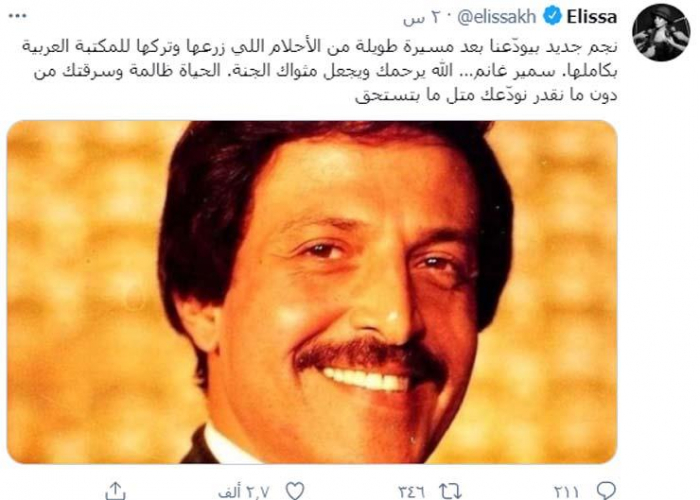
Task: Click the first line of the tweet text
Action: tap(320, 47)
